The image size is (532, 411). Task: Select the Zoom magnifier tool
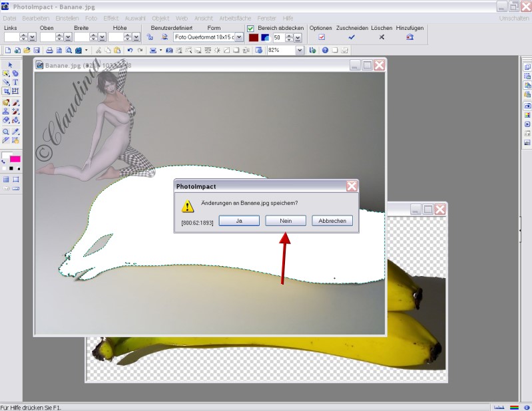coord(6,132)
